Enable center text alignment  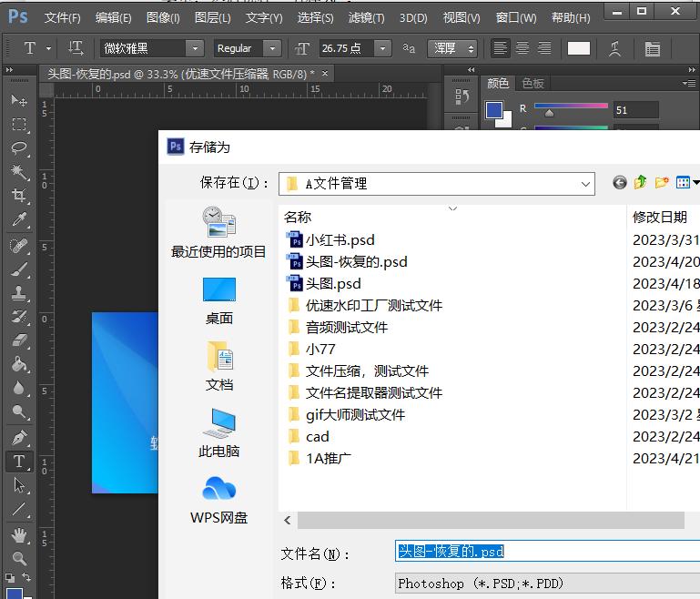pyautogui.click(x=522, y=48)
